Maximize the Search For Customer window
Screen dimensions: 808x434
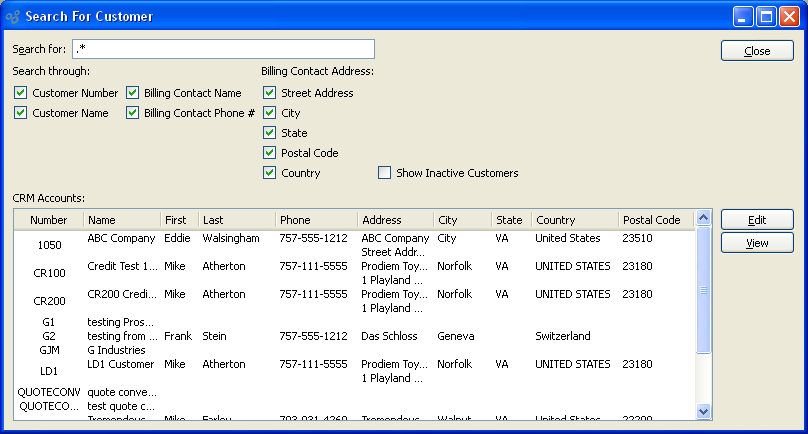tap(766, 16)
